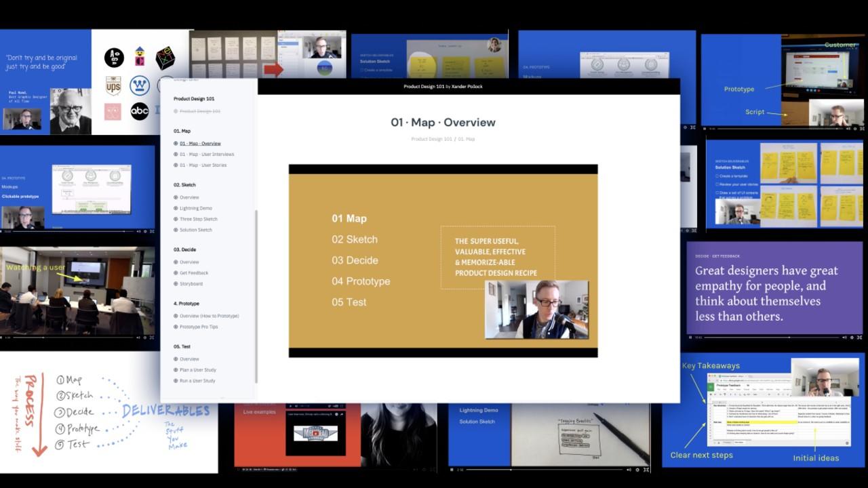Click the 01 · Map · Overview page heading
The image size is (868, 488).
pyautogui.click(x=443, y=123)
